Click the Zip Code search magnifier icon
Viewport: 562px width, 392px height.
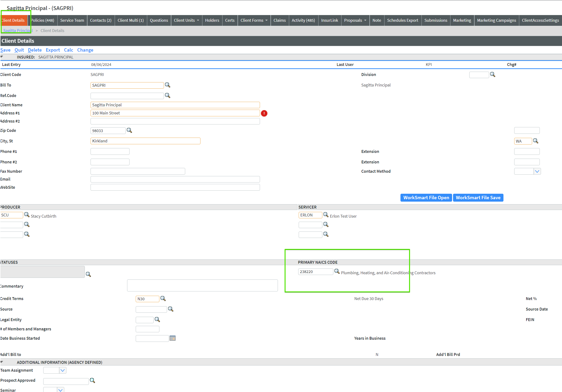(129, 130)
